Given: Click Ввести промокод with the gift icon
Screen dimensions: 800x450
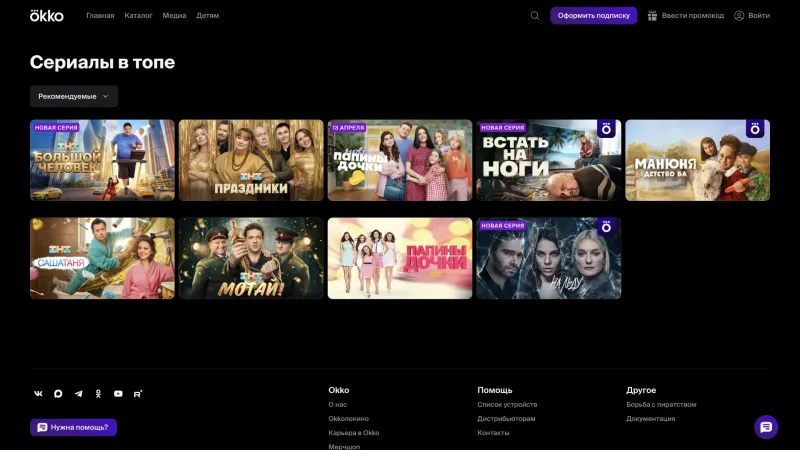Looking at the screenshot, I should coord(686,16).
